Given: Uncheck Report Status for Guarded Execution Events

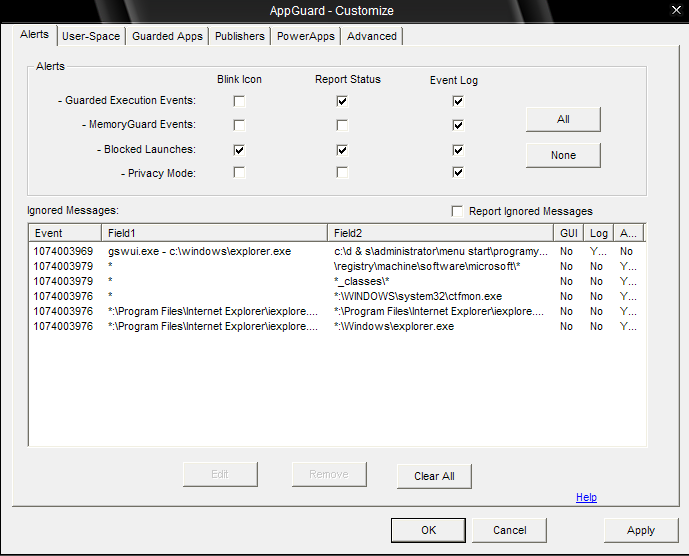Looking at the screenshot, I should coord(342,102).
